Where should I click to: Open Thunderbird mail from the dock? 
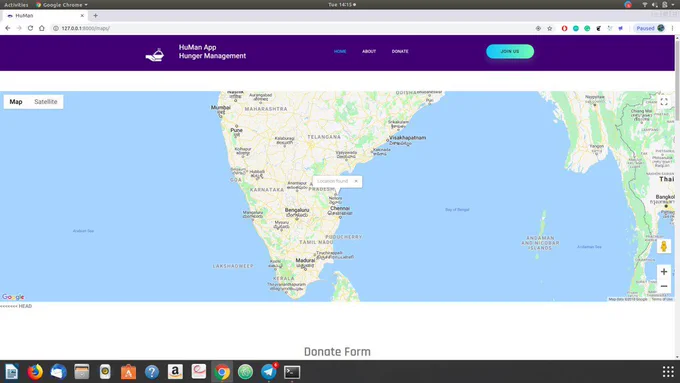pyautogui.click(x=59, y=372)
